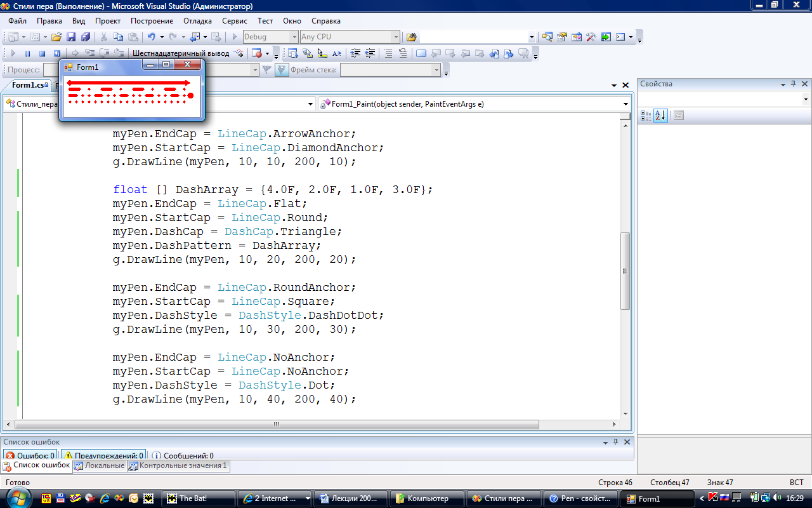Close the Form1.cs document with X
This screenshot has height=508, width=812.
point(625,84)
